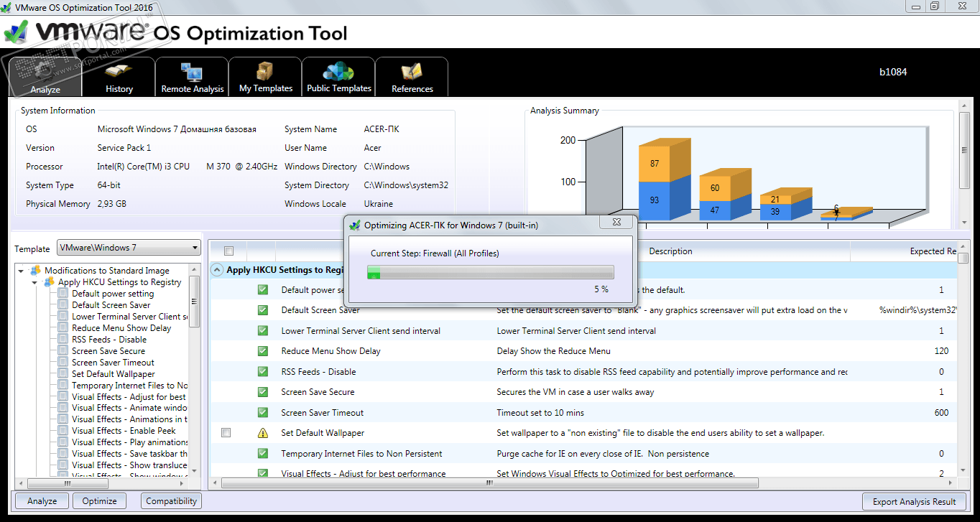Close the Optimizing ACER-ПК dialog
Viewport: 980px width, 522px height.
[616, 223]
